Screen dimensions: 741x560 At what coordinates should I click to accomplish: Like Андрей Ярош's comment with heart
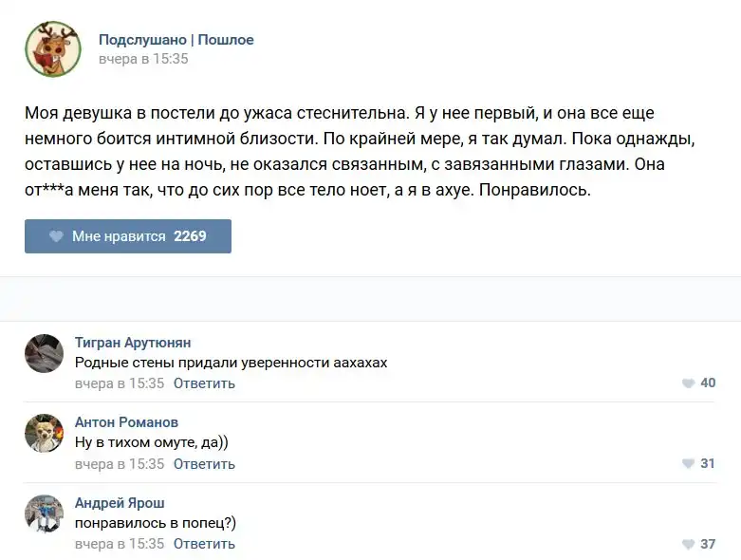[x=688, y=545]
